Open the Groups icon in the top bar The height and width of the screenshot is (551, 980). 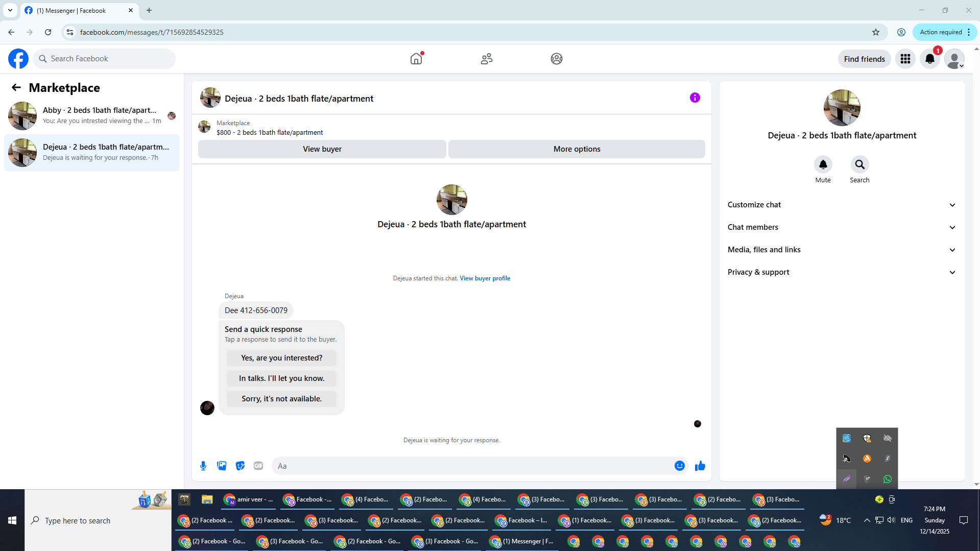(557, 59)
